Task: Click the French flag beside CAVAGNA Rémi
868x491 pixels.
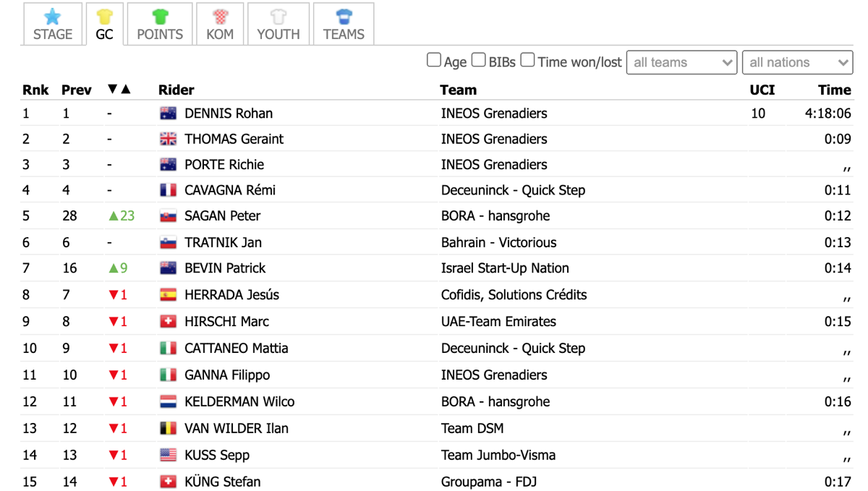Action: coord(168,191)
